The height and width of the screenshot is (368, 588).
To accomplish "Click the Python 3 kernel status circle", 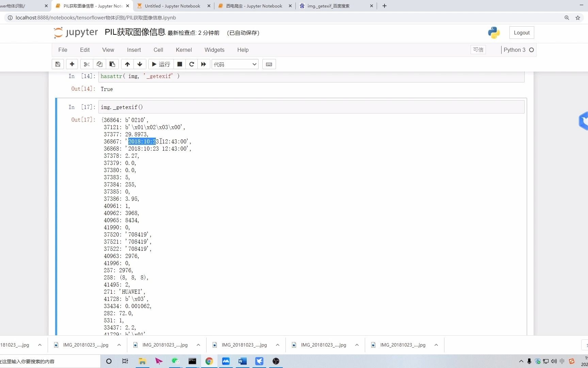I will point(532,50).
